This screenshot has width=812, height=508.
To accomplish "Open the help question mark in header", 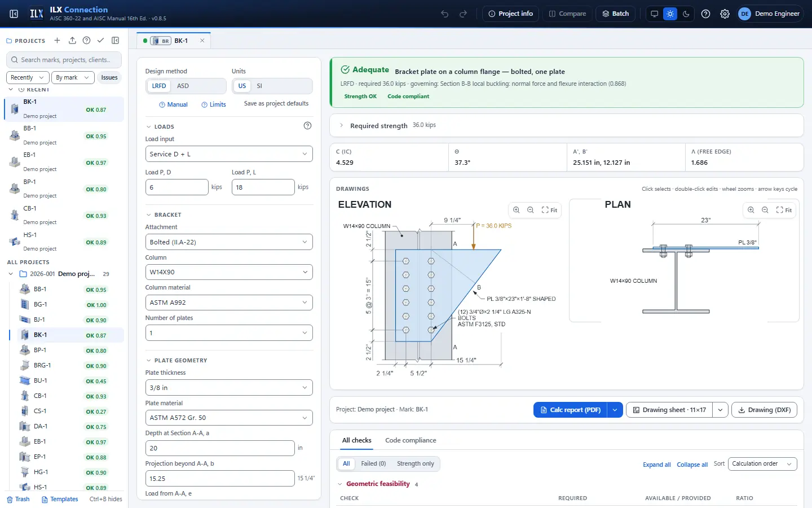I will point(705,14).
